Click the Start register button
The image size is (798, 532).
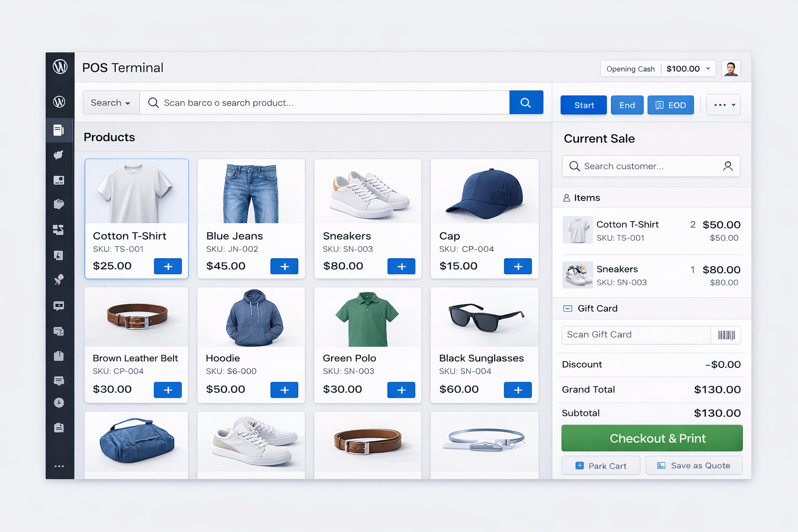point(583,104)
